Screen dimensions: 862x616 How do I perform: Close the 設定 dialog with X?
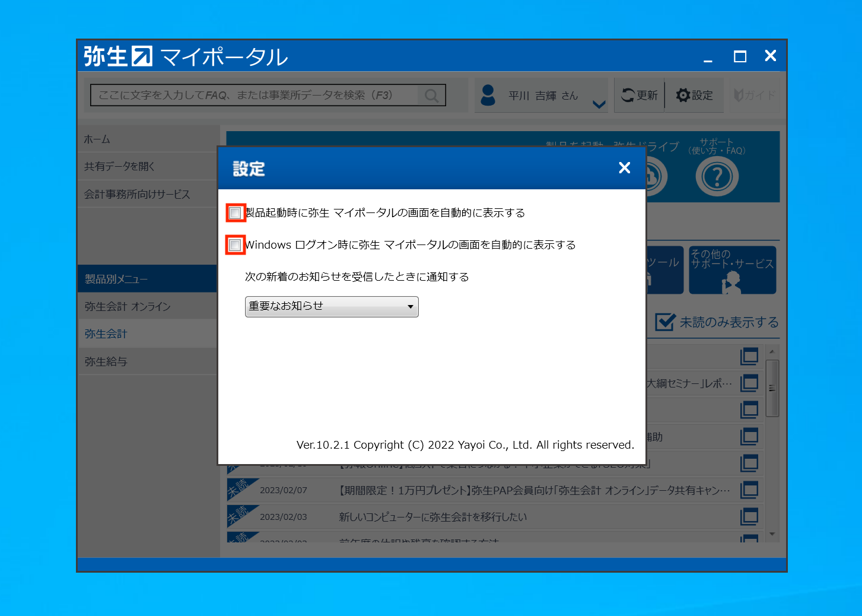tap(624, 168)
